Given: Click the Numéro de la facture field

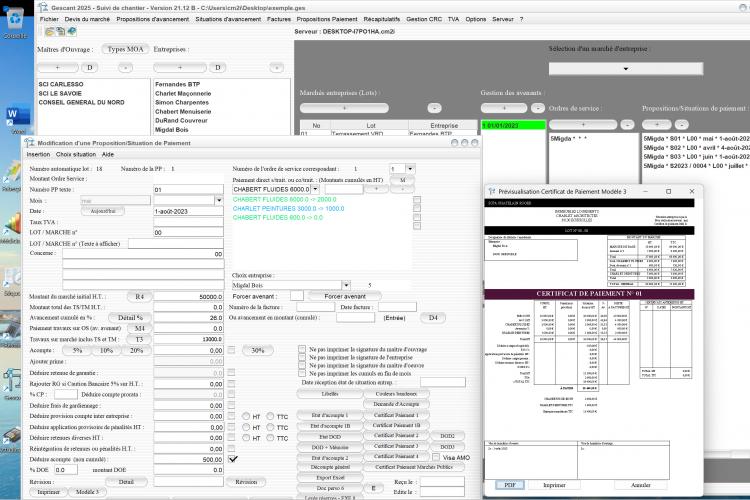Looking at the screenshot, I should click(315, 307).
